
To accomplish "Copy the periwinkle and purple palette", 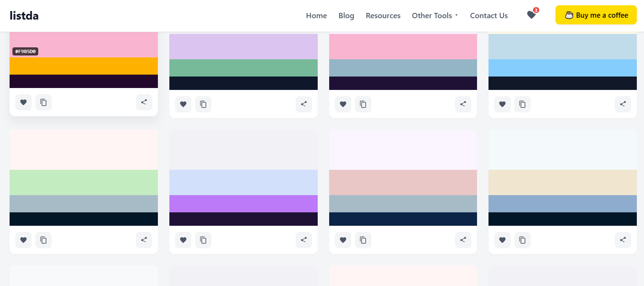I will click(x=203, y=240).
